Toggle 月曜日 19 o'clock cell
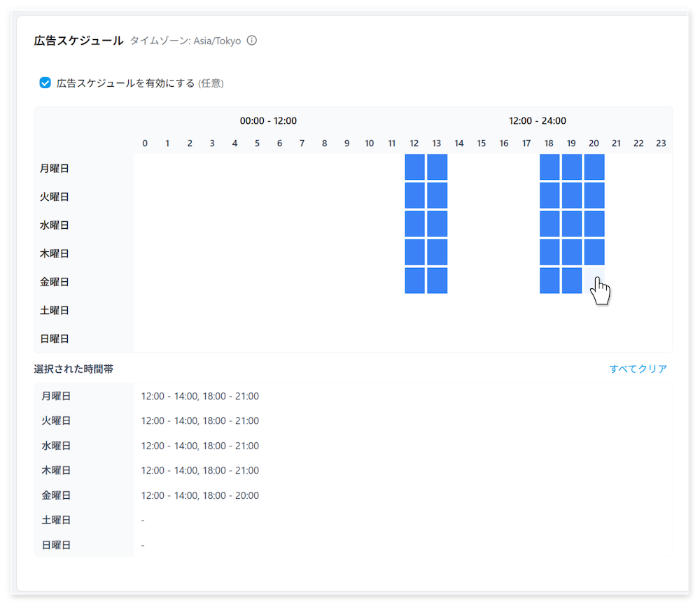700x608 pixels. point(572,167)
